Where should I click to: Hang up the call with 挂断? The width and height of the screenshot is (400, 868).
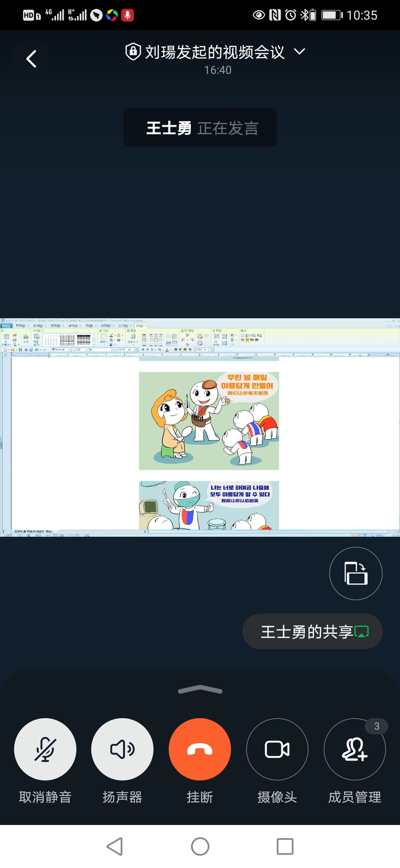coord(200,749)
